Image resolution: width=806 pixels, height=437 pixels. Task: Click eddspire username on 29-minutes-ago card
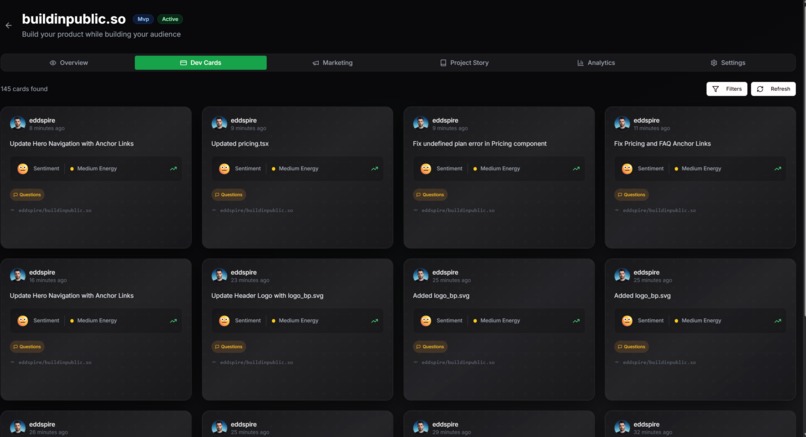pyautogui.click(x=445, y=425)
